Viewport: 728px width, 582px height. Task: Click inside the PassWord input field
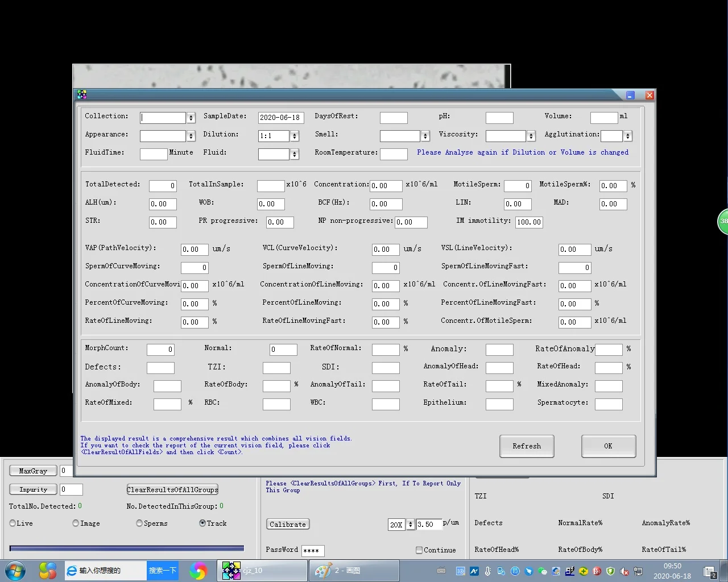coord(312,551)
